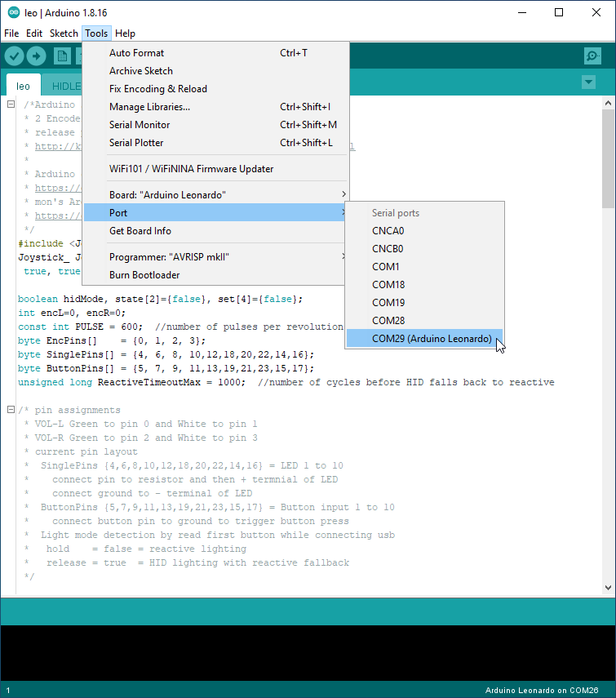Click the 'const int PULSE = 600' line
This screenshot has height=698, width=616.
pos(180,327)
